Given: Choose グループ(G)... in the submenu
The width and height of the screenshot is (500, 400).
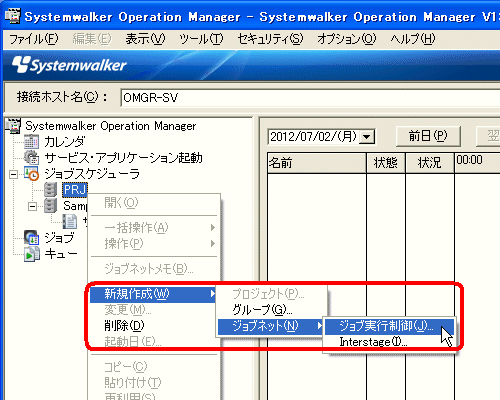Looking at the screenshot, I should coord(271,310).
